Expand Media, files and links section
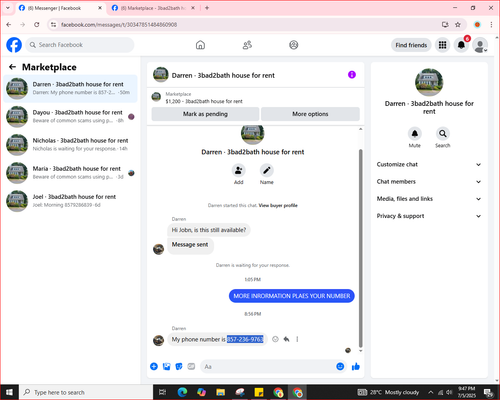Screen dimensions: 500x400 click(x=429, y=199)
